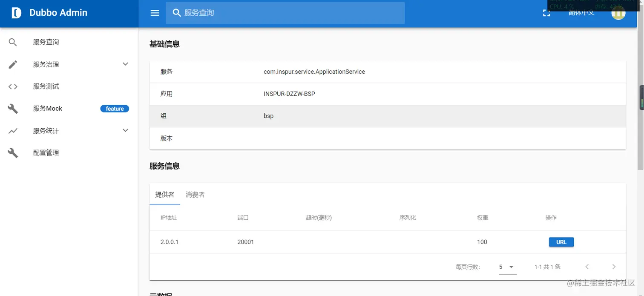Screen dimensions: 644x296
Task: Open the 简体中文 language selector
Action: tap(581, 13)
